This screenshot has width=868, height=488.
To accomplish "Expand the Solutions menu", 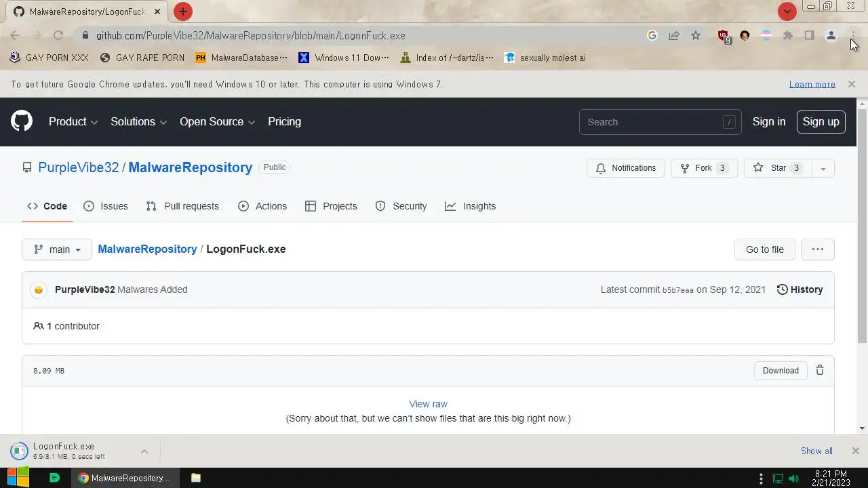I will point(140,122).
